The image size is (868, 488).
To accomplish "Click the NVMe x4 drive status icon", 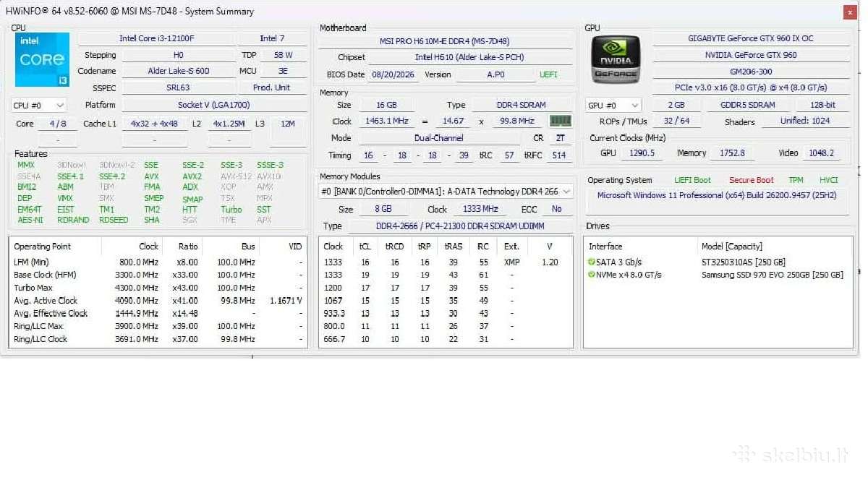I will (592, 275).
